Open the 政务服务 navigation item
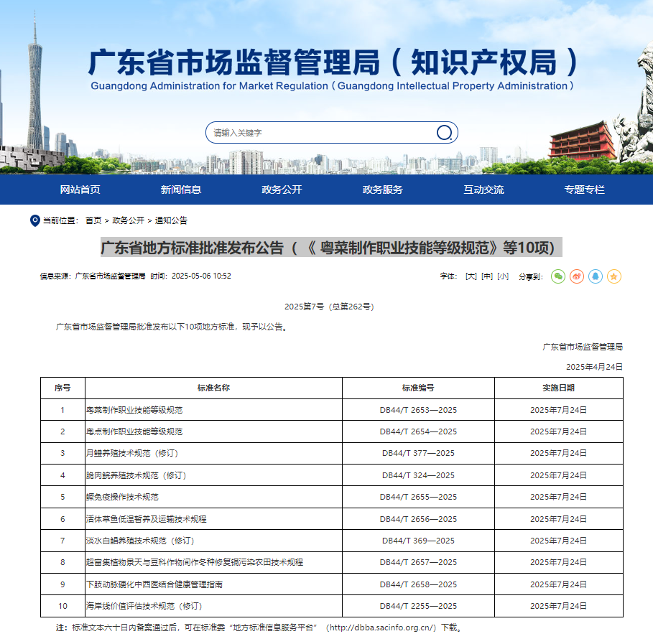 point(382,190)
